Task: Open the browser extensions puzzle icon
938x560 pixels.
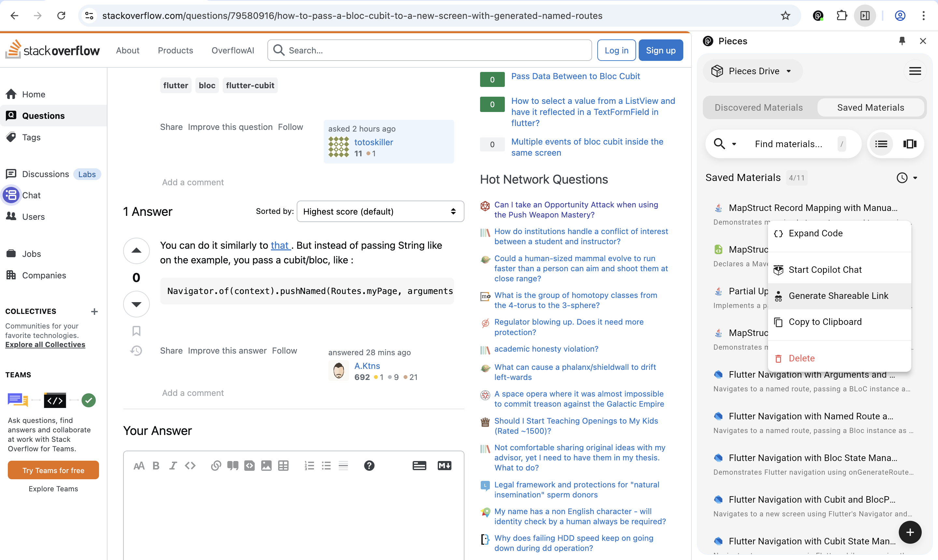Action: (x=841, y=16)
